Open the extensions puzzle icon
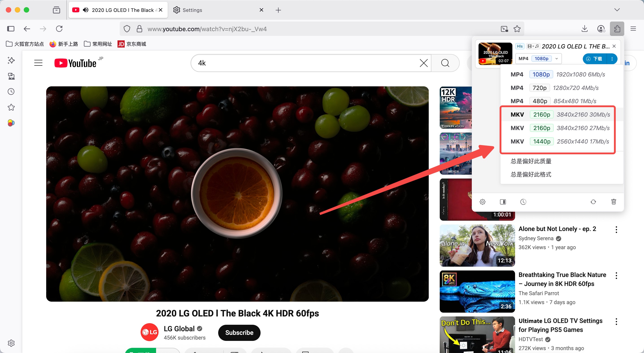 tap(617, 29)
